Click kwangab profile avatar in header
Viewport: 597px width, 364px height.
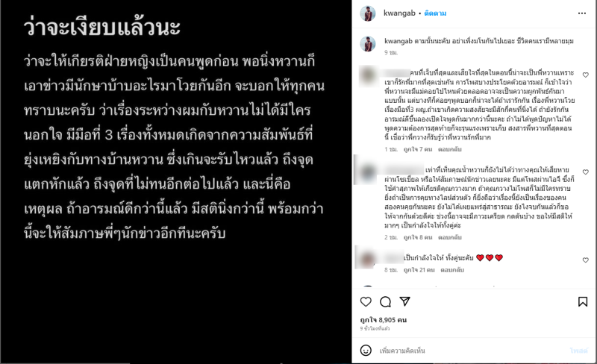[368, 13]
